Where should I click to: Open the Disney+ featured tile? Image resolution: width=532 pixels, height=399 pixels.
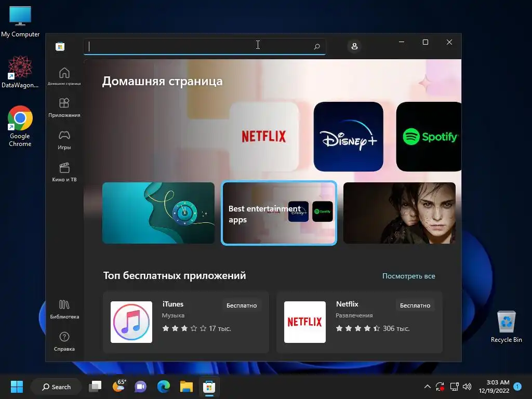pos(349,137)
